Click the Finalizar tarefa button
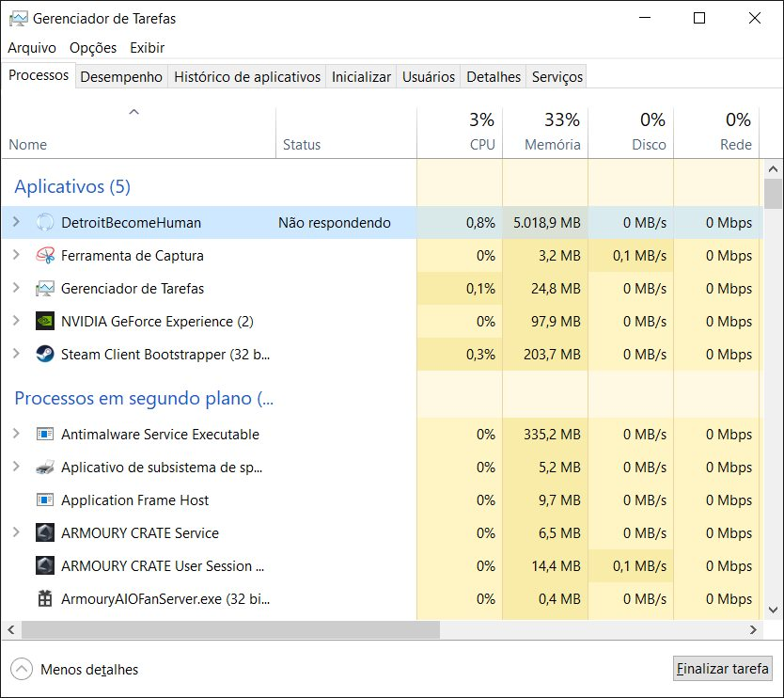 point(722,669)
